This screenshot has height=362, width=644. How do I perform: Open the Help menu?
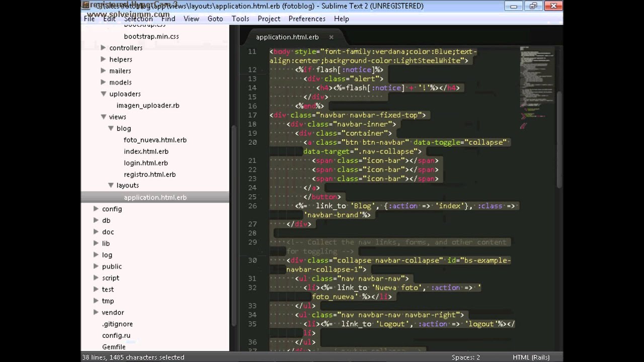pos(342,19)
